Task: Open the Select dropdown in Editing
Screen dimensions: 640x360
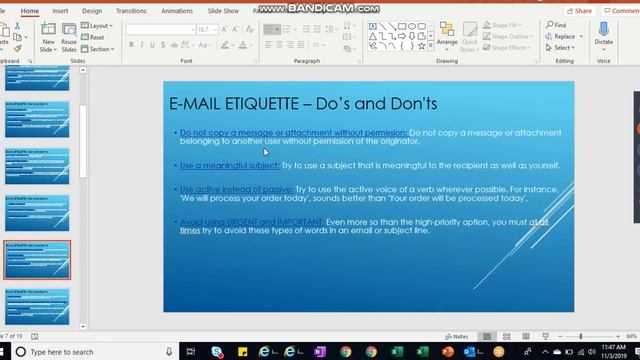Action: 560,48
